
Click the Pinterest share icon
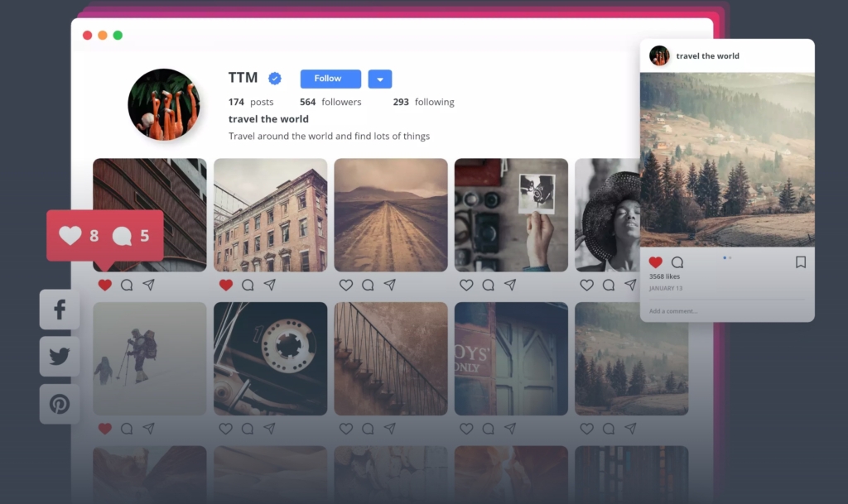point(60,405)
